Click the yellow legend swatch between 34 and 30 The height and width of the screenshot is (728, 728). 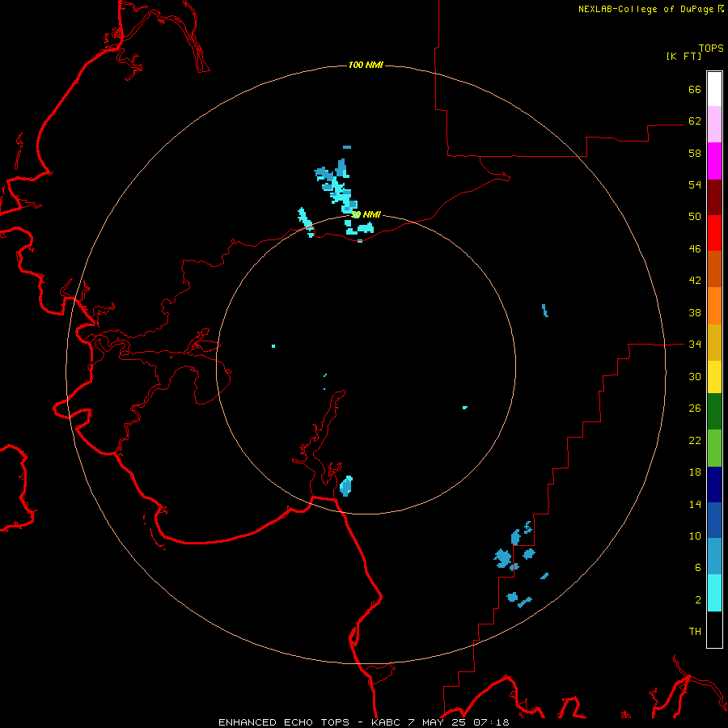[714, 377]
